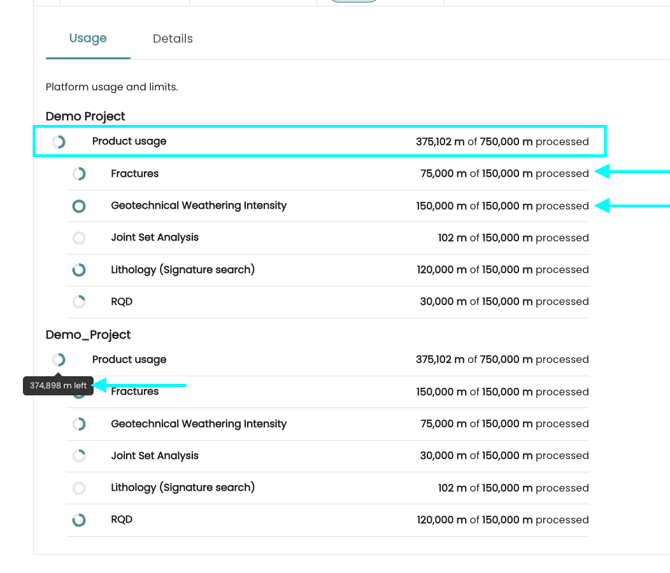670x573 pixels.
Task: Select Lithology (Signature search) under Demo Project
Action: (182, 270)
